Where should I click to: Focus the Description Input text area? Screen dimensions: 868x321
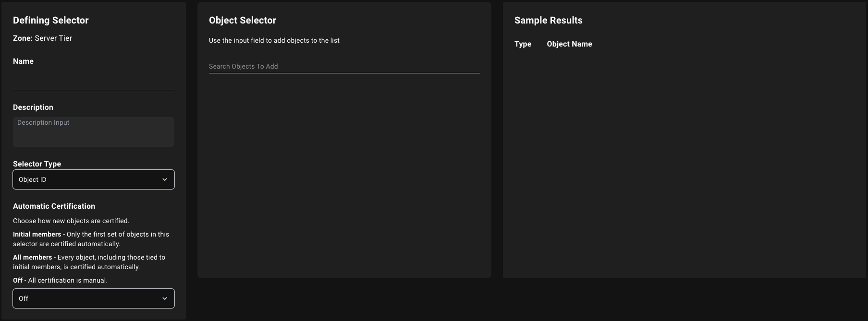94,132
